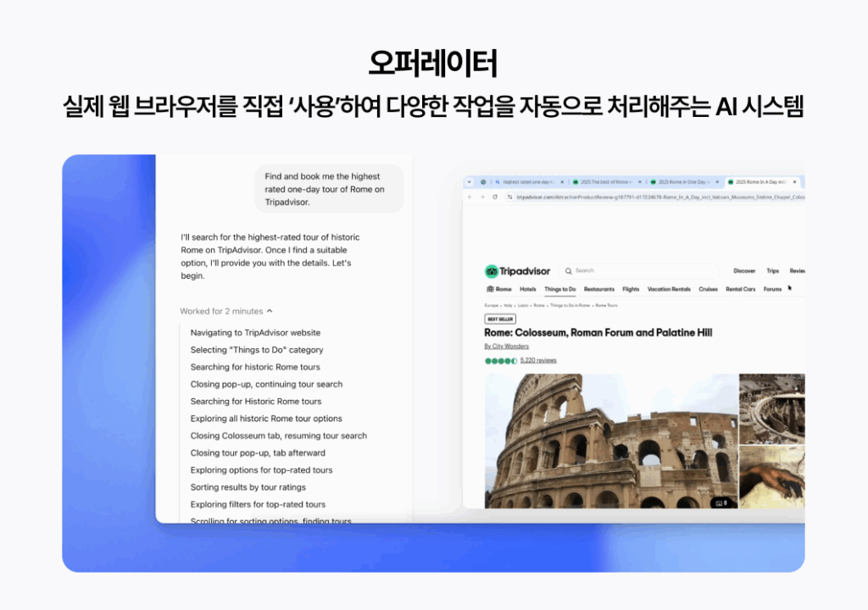Click the user message 'Find and book me' bubble
The image size is (868, 610).
[x=329, y=189]
